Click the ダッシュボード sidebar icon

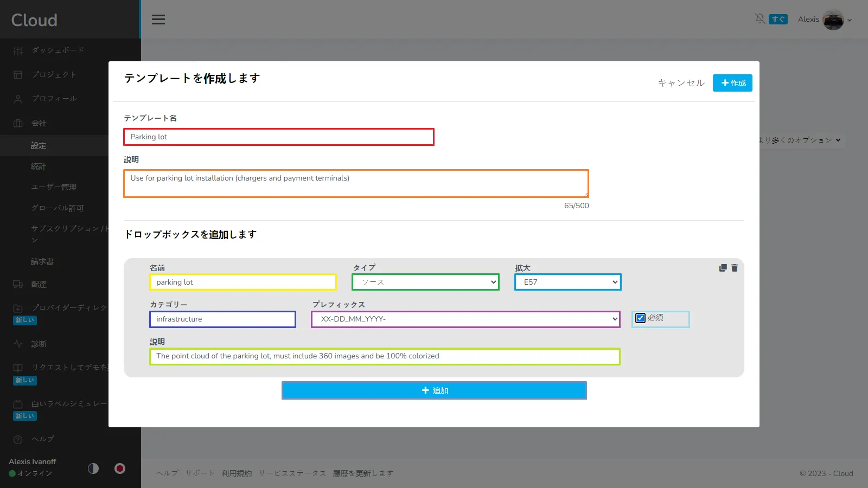pyautogui.click(x=18, y=50)
